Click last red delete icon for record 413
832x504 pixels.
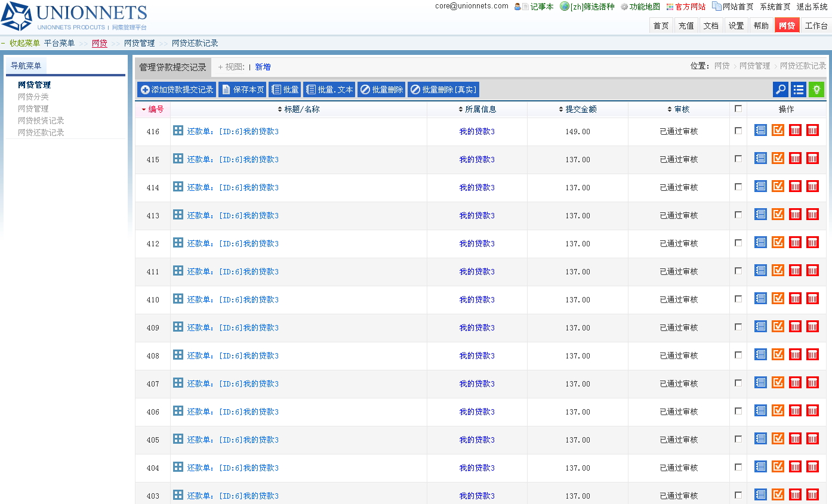coord(812,214)
